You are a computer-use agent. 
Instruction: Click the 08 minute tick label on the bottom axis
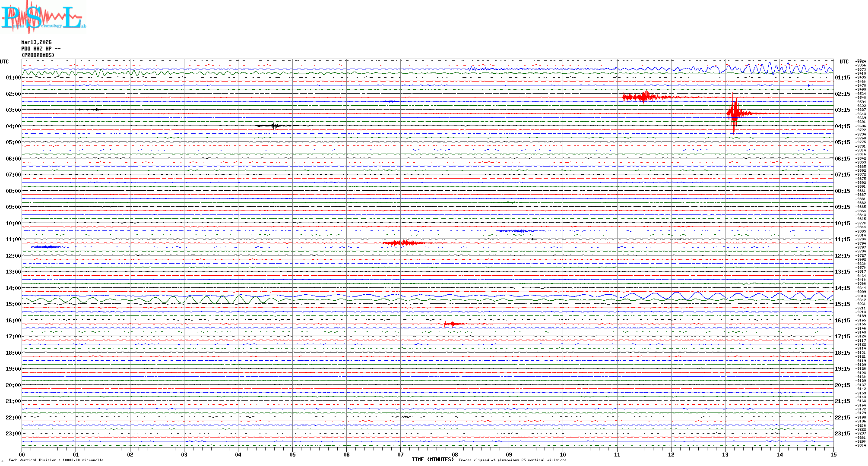coord(455,455)
